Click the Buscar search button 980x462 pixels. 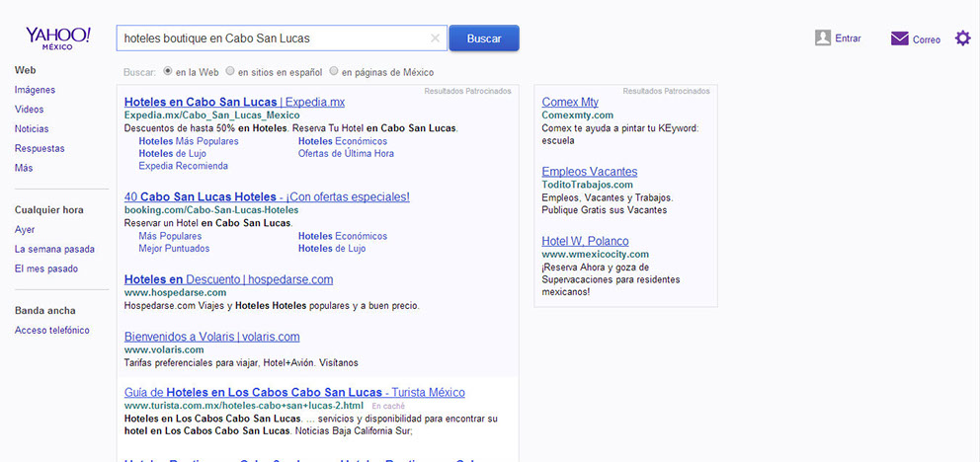click(484, 38)
